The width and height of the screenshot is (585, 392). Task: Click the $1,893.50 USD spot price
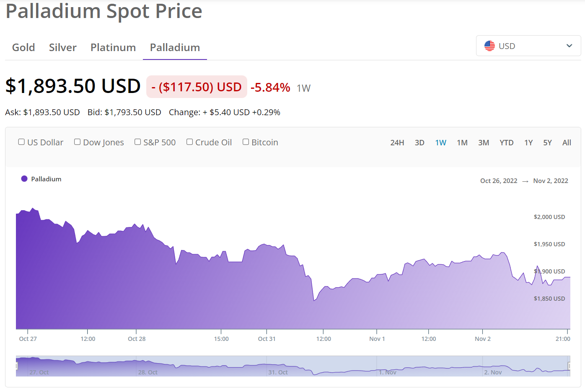tap(73, 86)
